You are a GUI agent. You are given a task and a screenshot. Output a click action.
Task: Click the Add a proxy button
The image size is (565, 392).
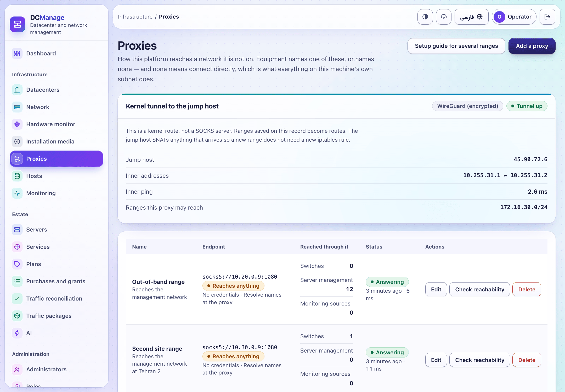tap(532, 46)
